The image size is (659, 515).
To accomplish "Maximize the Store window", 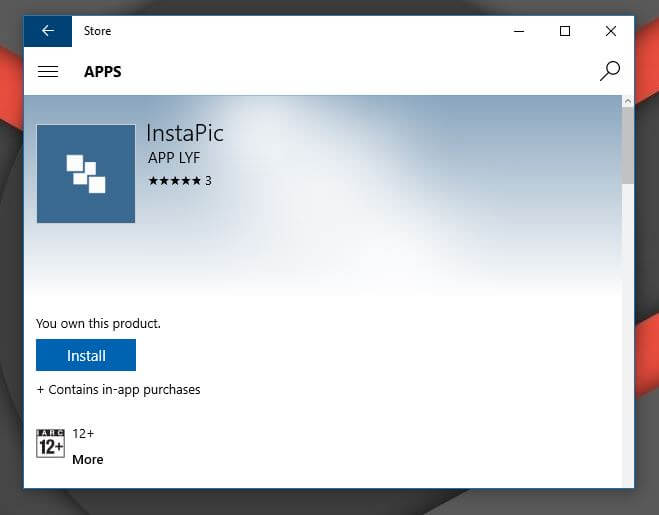I will coord(565,31).
